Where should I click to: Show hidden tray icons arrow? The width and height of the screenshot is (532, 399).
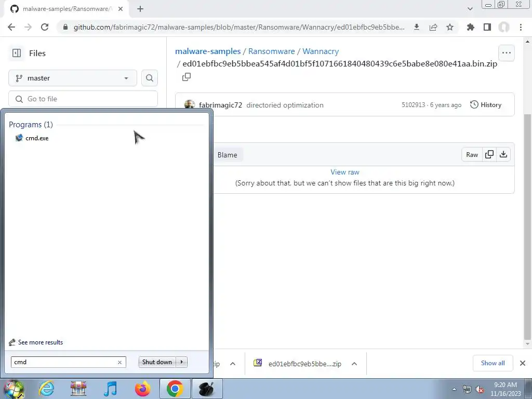[x=454, y=389]
